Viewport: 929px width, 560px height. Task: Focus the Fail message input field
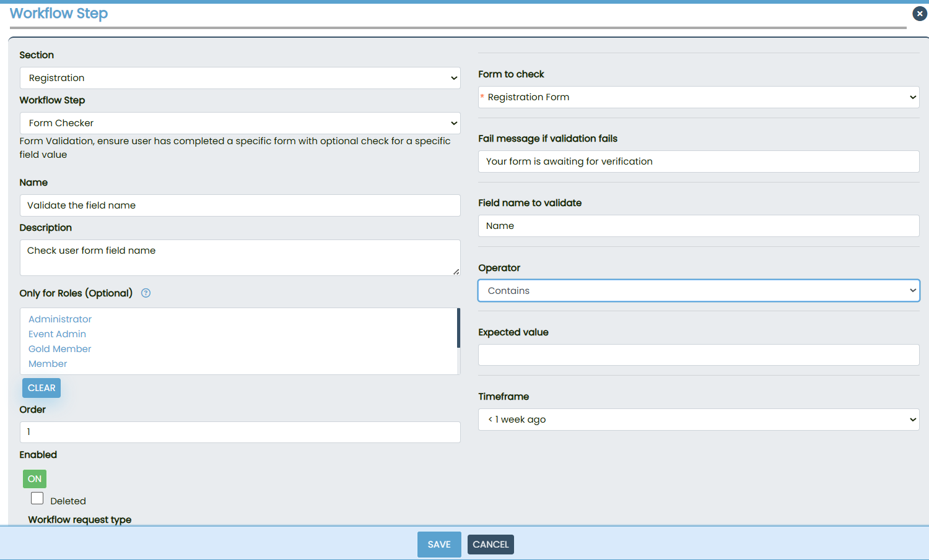pos(698,162)
